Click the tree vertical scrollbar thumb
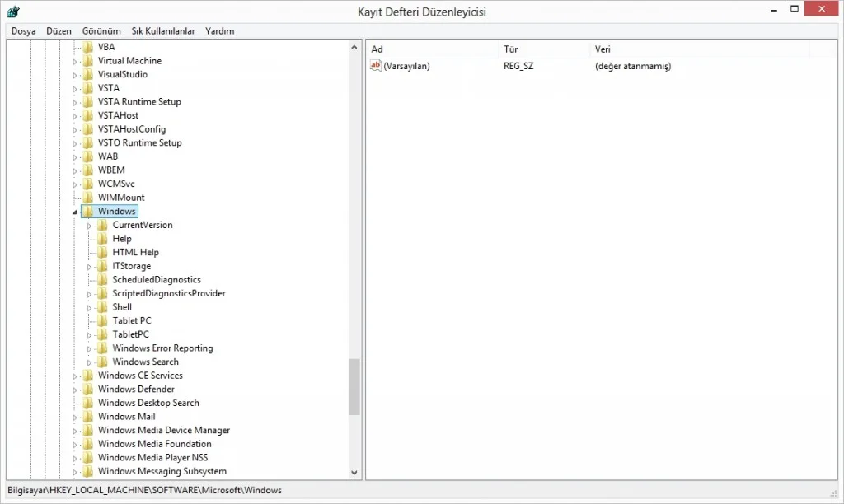This screenshot has width=844, height=504. (x=354, y=387)
